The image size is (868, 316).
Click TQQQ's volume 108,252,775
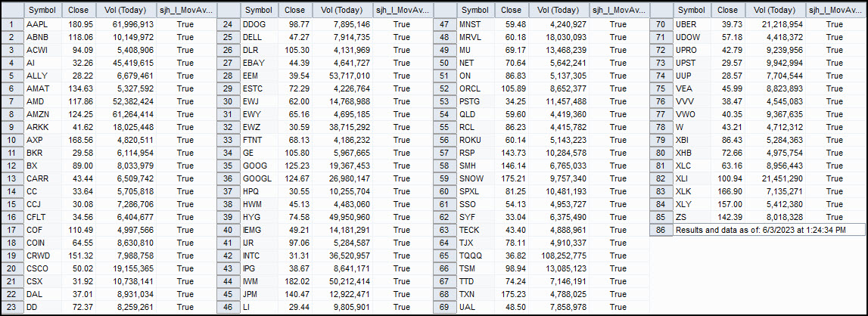(559, 255)
